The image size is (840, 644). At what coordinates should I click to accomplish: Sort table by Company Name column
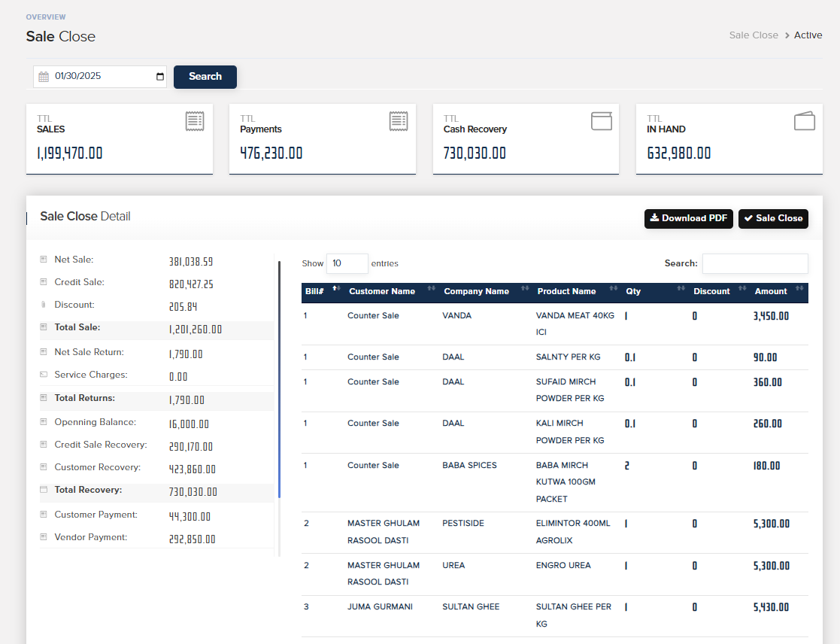[x=487, y=291]
